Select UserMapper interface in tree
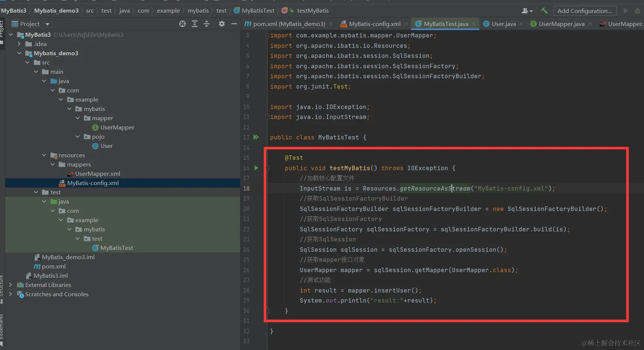Image resolution: width=644 pixels, height=350 pixels. tap(113, 127)
